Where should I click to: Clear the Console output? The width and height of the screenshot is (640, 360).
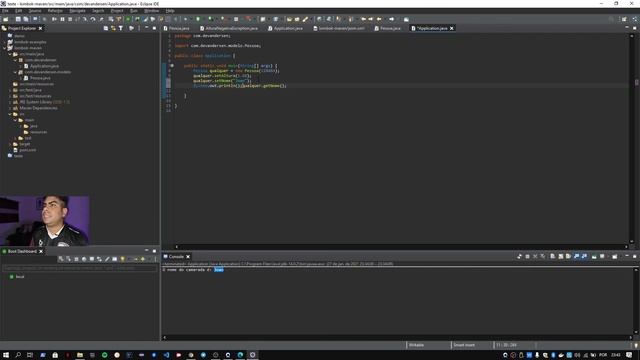click(x=552, y=256)
